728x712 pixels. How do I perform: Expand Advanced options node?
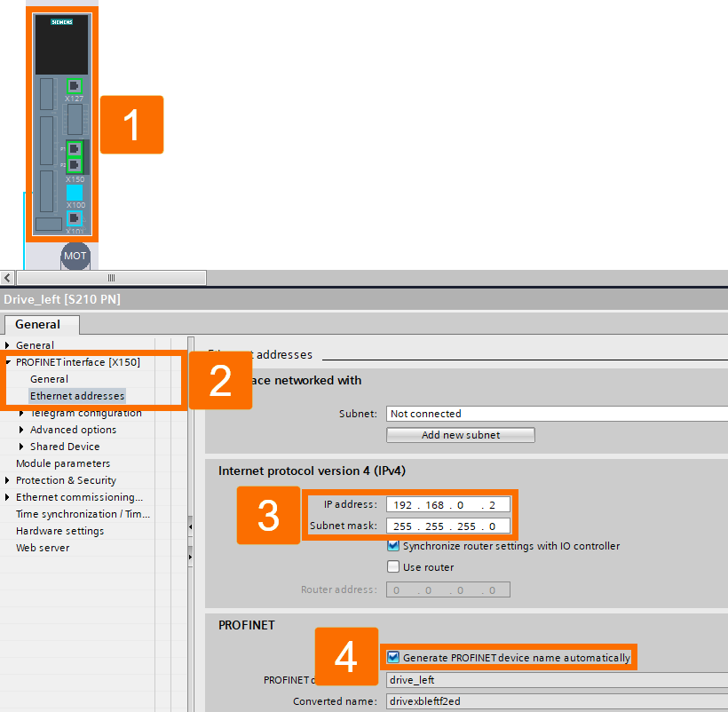[x=21, y=430]
